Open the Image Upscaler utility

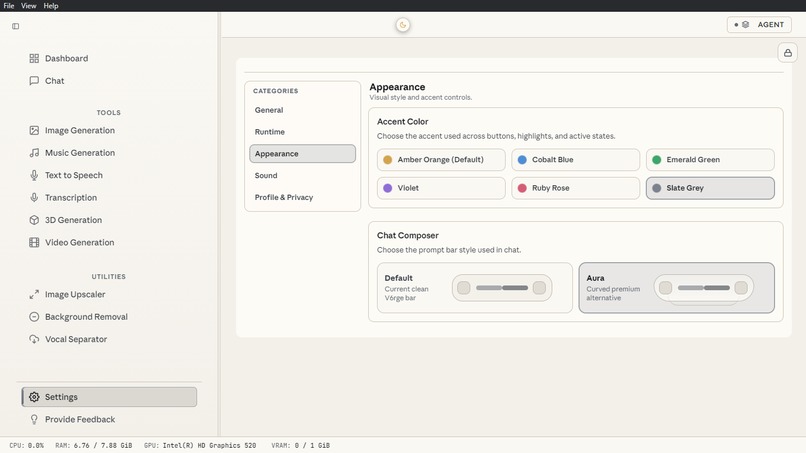click(x=109, y=295)
